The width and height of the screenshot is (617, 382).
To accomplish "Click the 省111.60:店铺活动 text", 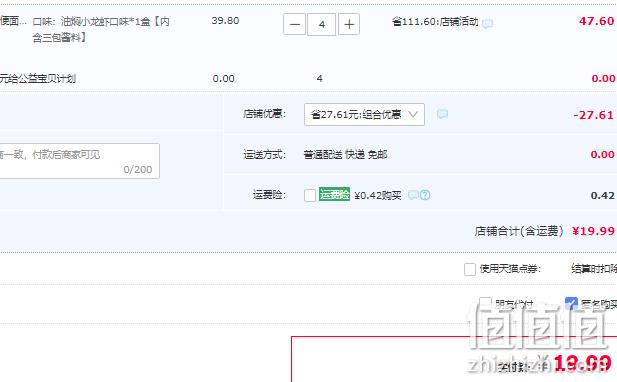I will [435, 22].
